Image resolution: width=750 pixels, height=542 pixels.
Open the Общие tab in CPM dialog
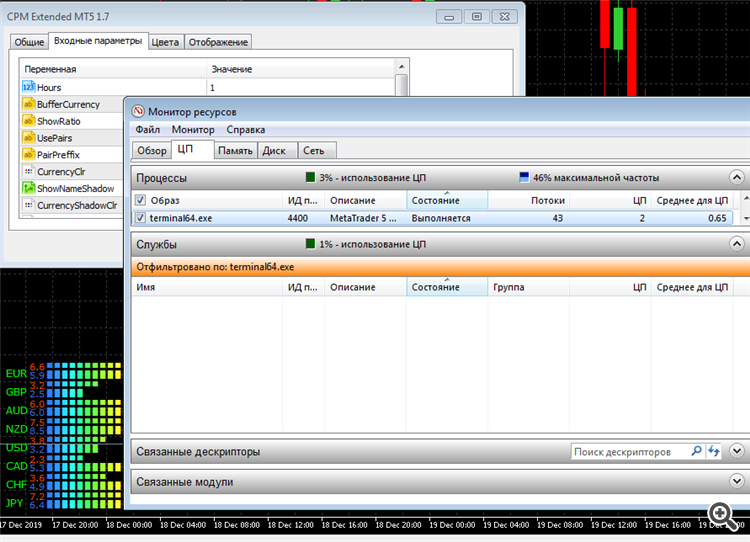point(29,42)
